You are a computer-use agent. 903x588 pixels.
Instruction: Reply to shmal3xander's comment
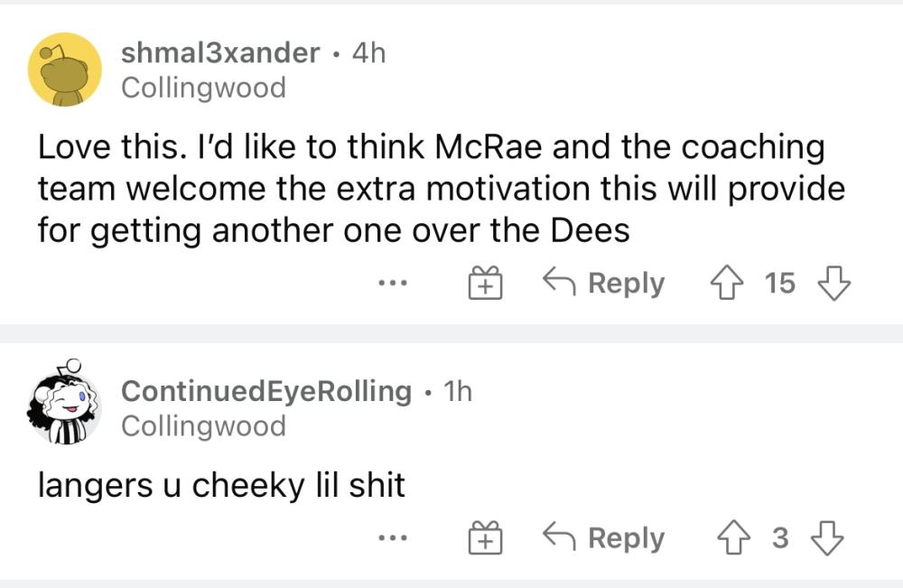tap(603, 284)
